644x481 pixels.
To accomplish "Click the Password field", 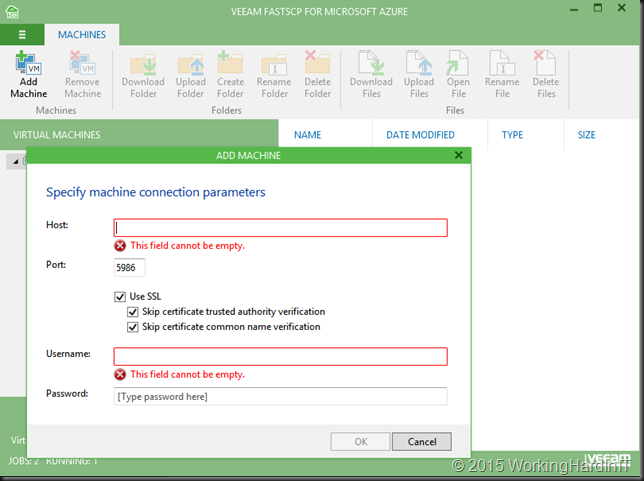I will (x=281, y=396).
